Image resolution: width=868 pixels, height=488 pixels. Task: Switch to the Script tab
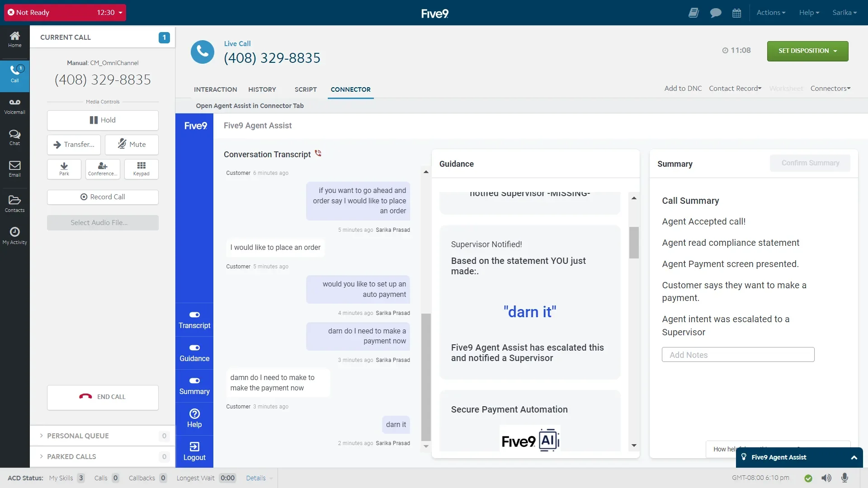point(306,89)
